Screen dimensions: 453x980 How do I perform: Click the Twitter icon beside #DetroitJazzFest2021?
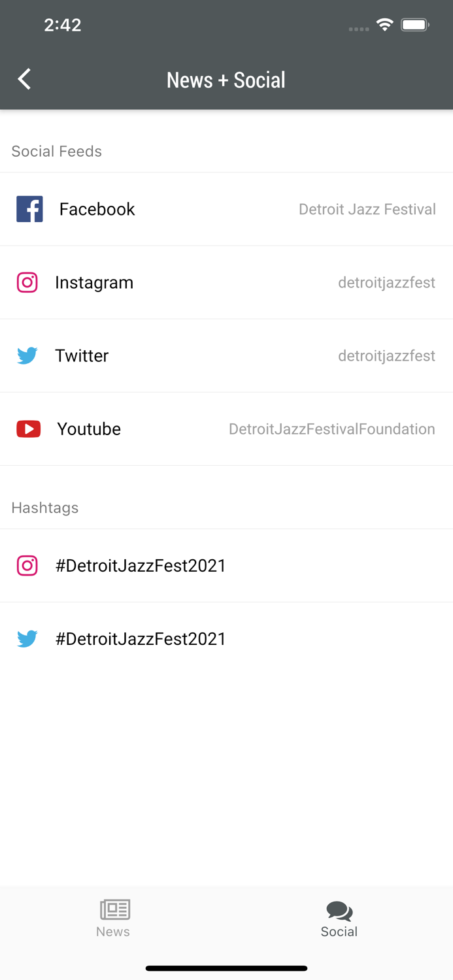click(27, 639)
